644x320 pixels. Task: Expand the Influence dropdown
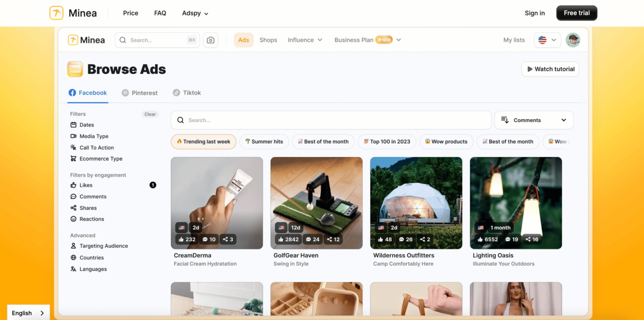[305, 40]
